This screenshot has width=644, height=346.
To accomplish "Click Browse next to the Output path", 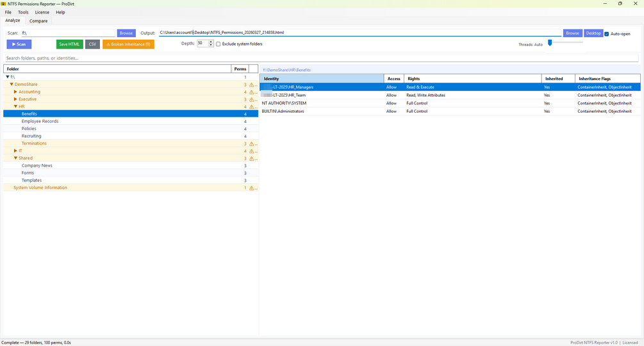I will coord(572,33).
